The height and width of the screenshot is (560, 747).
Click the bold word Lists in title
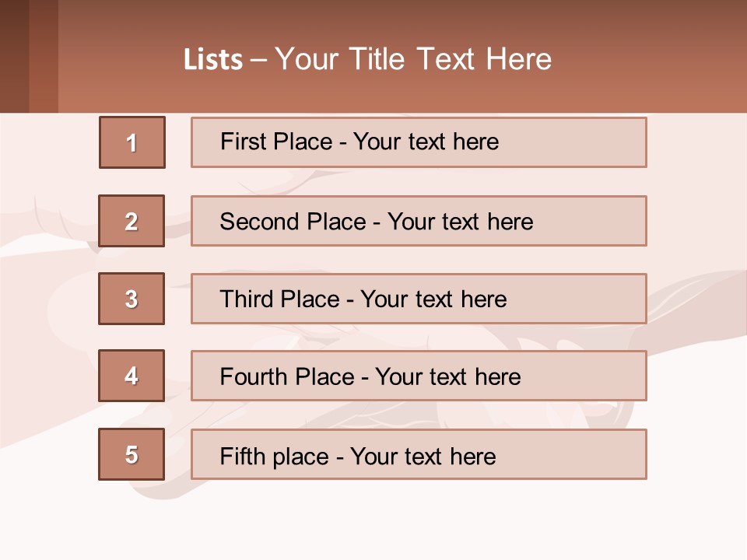(213, 60)
